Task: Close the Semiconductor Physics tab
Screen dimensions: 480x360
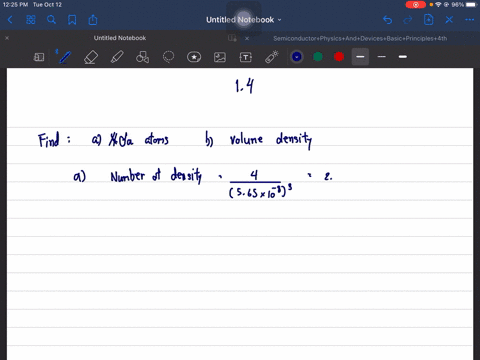Action: (247, 38)
